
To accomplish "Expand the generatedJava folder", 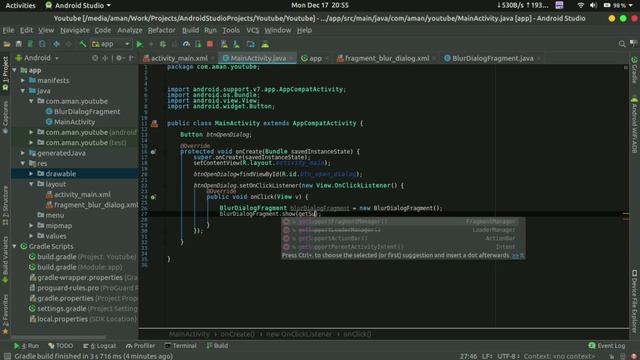I will [23, 153].
